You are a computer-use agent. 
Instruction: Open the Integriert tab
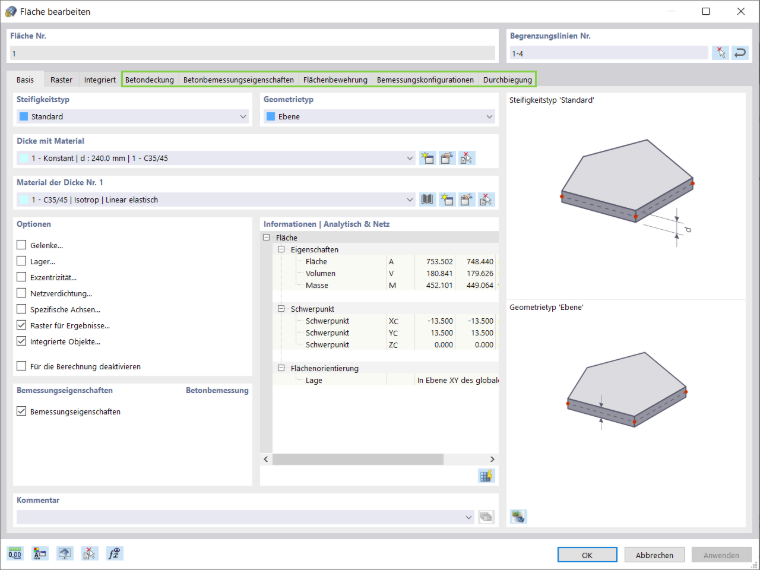(100, 79)
